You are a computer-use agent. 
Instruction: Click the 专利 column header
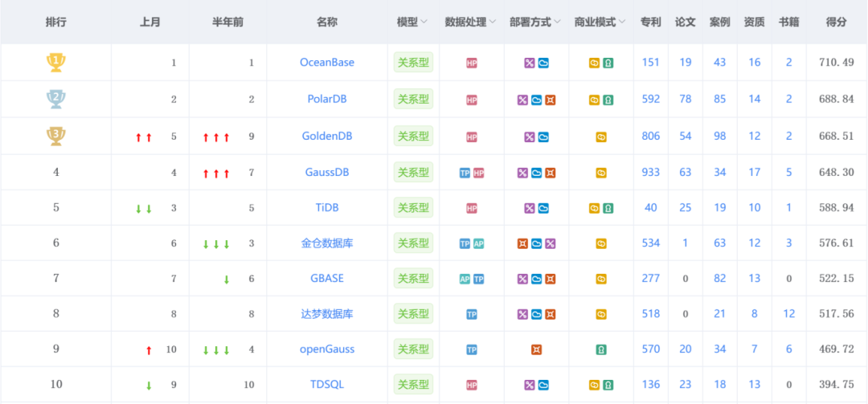coord(650,22)
